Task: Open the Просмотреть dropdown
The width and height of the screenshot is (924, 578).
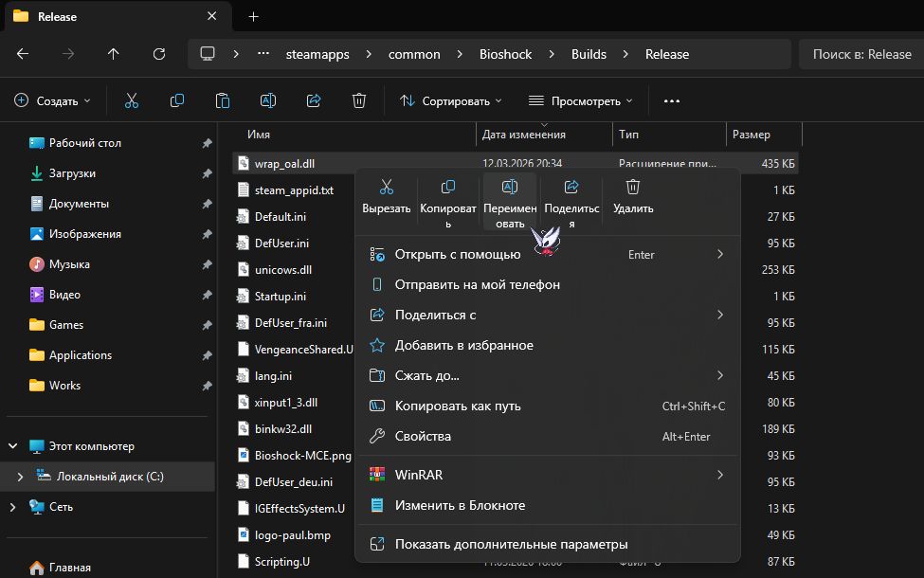Action: (580, 100)
